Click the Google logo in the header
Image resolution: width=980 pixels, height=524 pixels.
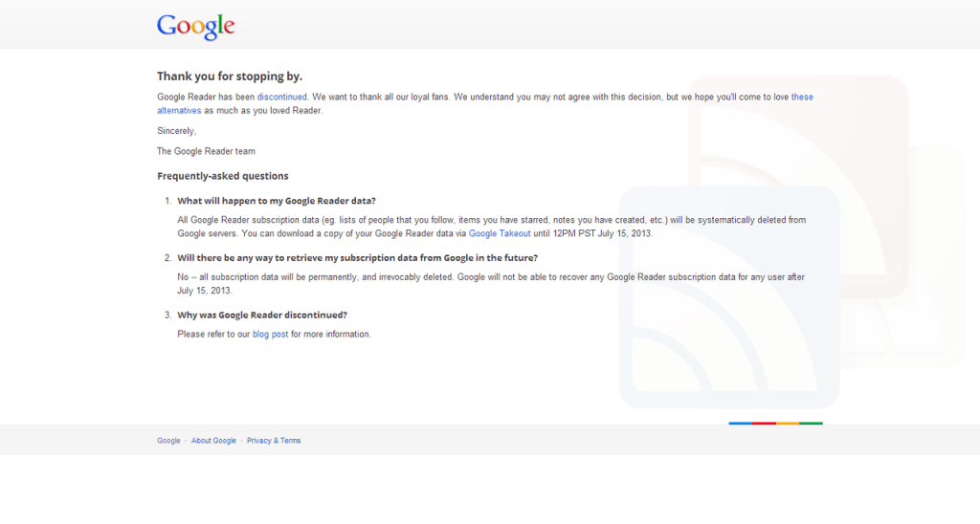coord(195,26)
